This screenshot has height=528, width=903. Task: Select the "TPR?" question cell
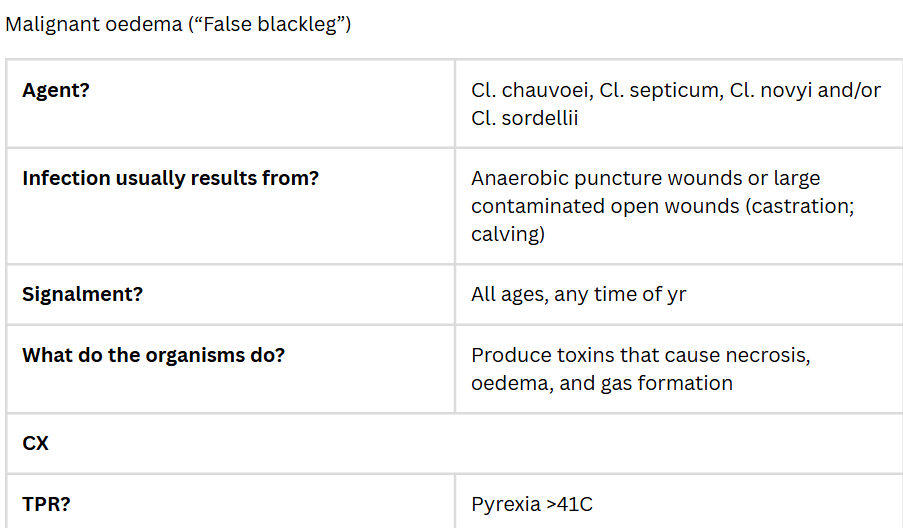[x=46, y=503]
